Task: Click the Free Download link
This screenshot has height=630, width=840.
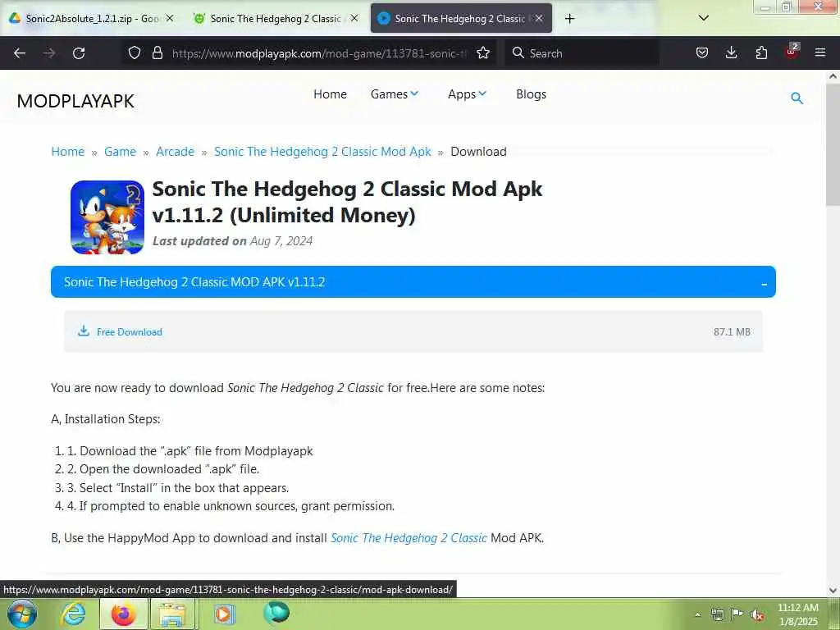Action: click(x=129, y=332)
